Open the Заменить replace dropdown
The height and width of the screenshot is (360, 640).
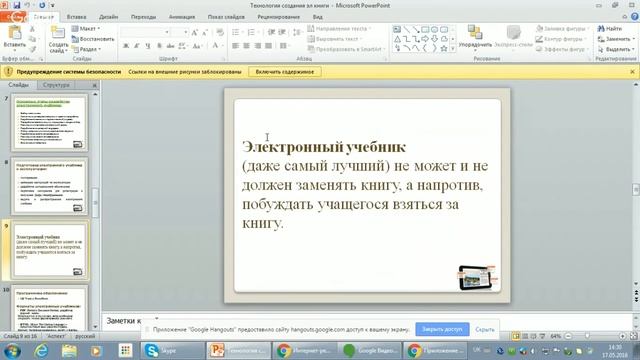pos(616,39)
